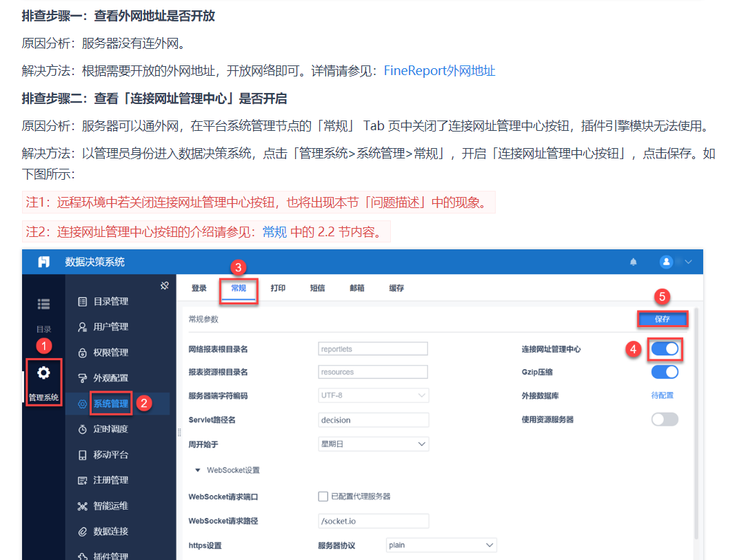Click the notification bell icon

point(633,262)
